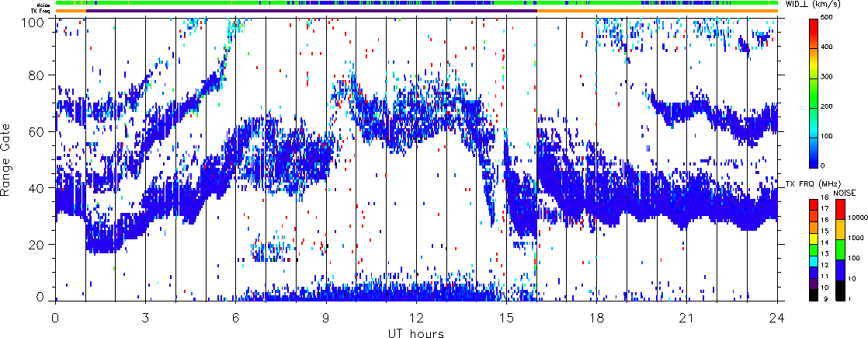Click x-axis tick label '24'

777,318
